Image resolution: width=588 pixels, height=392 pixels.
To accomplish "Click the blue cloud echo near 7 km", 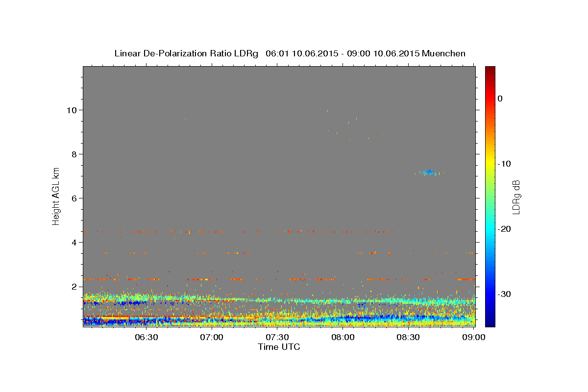I will pos(430,172).
